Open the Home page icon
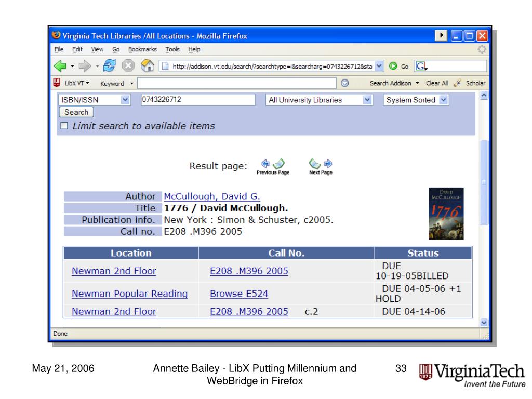 (148, 65)
